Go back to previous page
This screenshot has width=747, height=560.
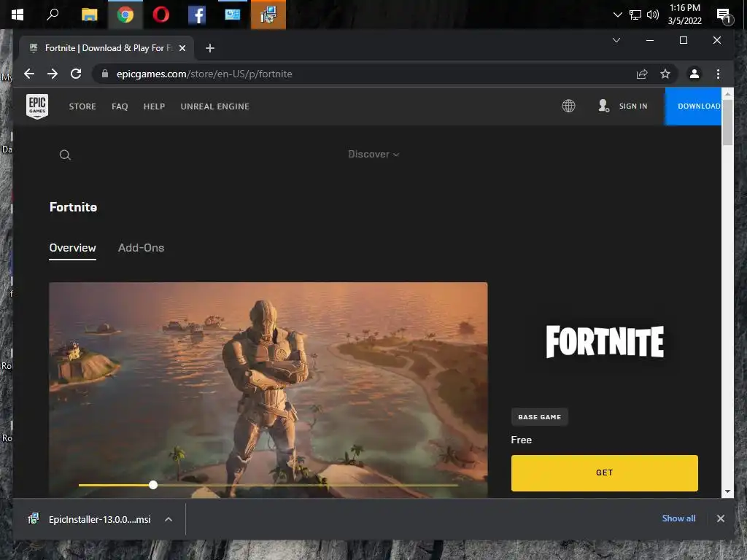29,74
